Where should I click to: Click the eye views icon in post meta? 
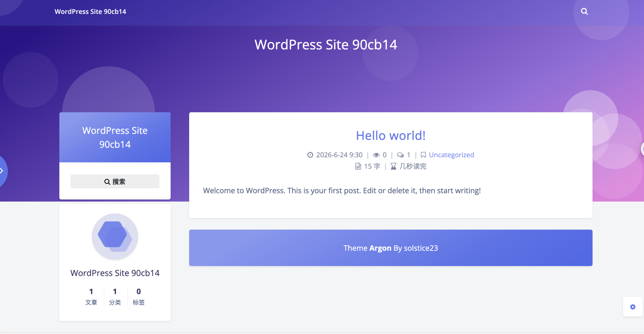point(376,155)
